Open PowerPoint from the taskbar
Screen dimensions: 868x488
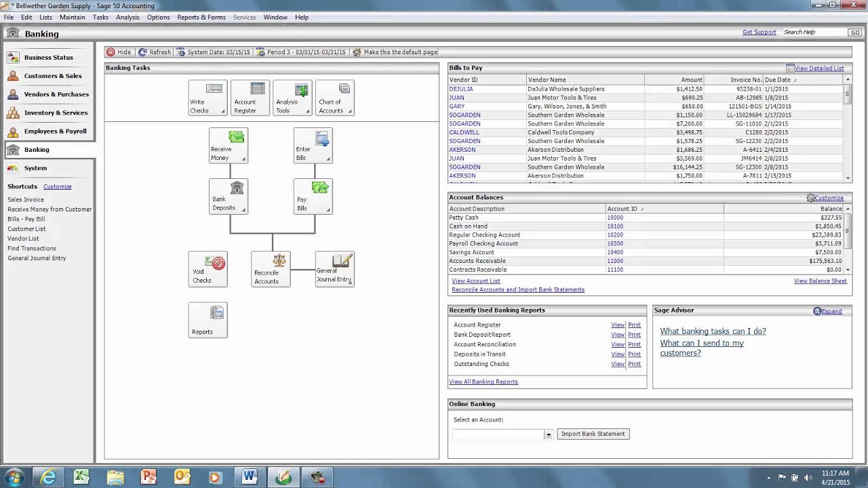[149, 477]
